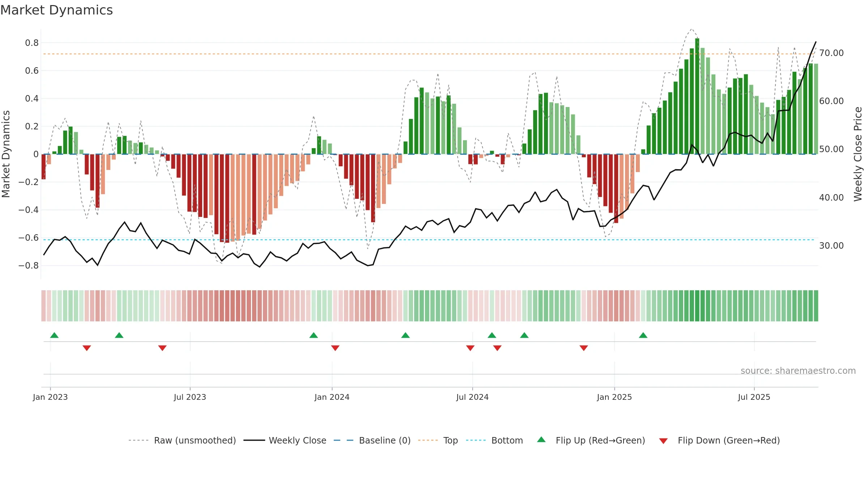Screen dimensions: 868x488
Task: Click the green Flip Up triangle in December 2023
Action: [x=314, y=335]
